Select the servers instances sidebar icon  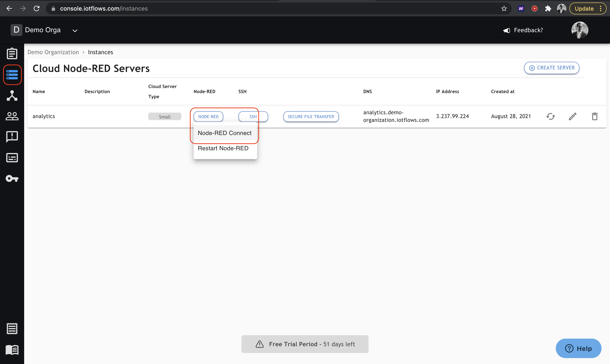[12, 75]
